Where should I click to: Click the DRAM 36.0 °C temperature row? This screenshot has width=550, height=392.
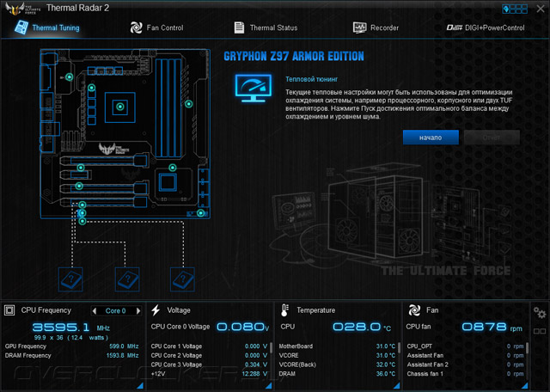pyautogui.click(x=337, y=374)
